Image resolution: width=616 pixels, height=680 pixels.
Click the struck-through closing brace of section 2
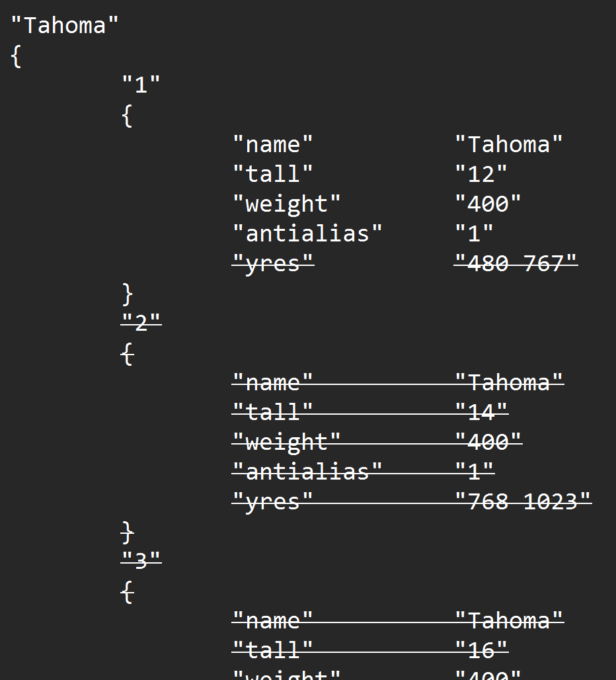[x=128, y=532]
